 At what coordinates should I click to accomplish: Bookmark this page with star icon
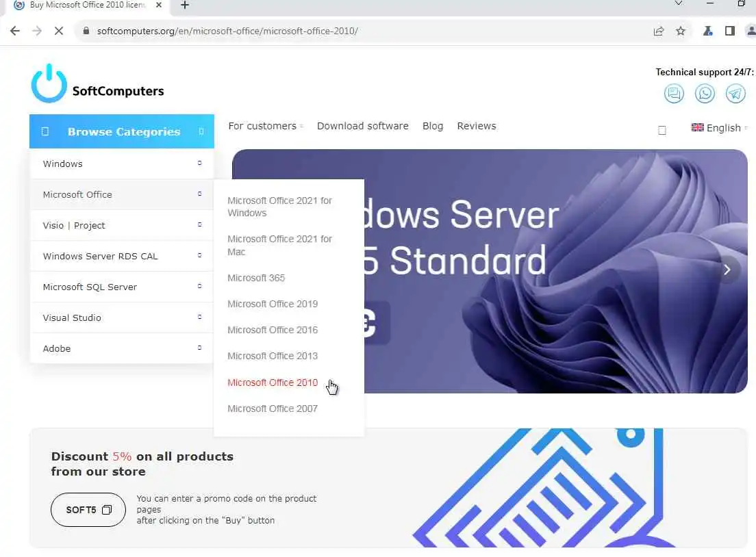(680, 31)
